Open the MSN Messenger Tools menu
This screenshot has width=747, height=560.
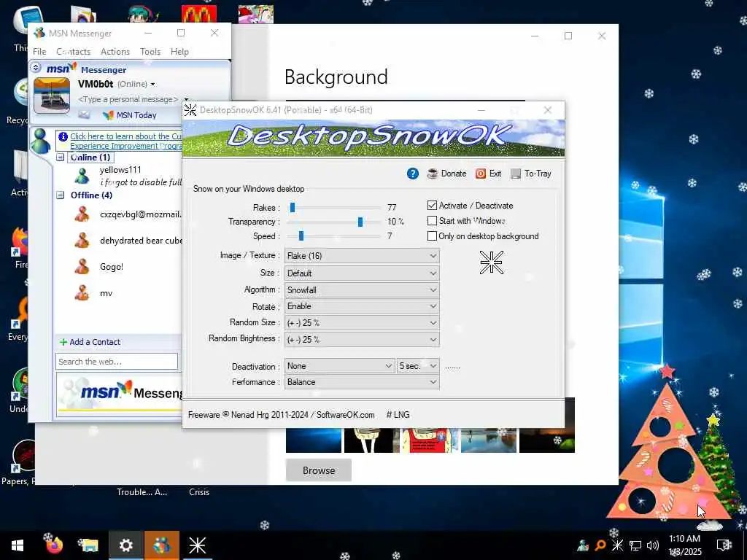click(150, 52)
